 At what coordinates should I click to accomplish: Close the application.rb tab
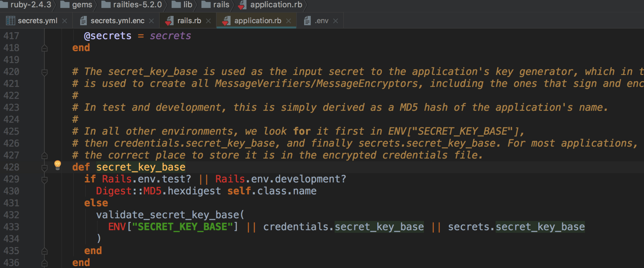[288, 21]
